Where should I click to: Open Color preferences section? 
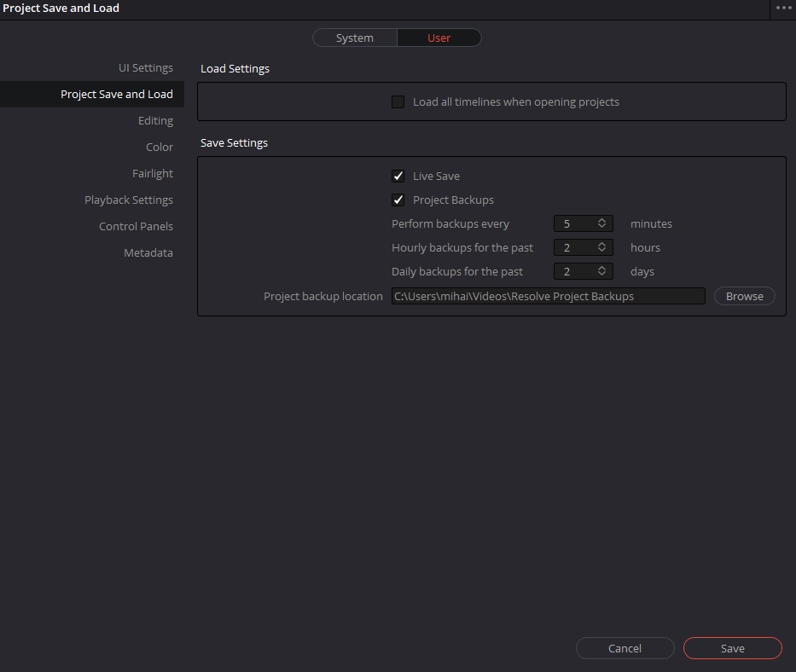(160, 148)
